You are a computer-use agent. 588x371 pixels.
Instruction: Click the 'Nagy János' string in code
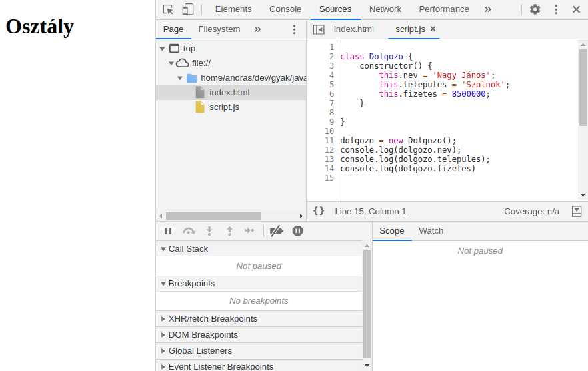click(461, 75)
